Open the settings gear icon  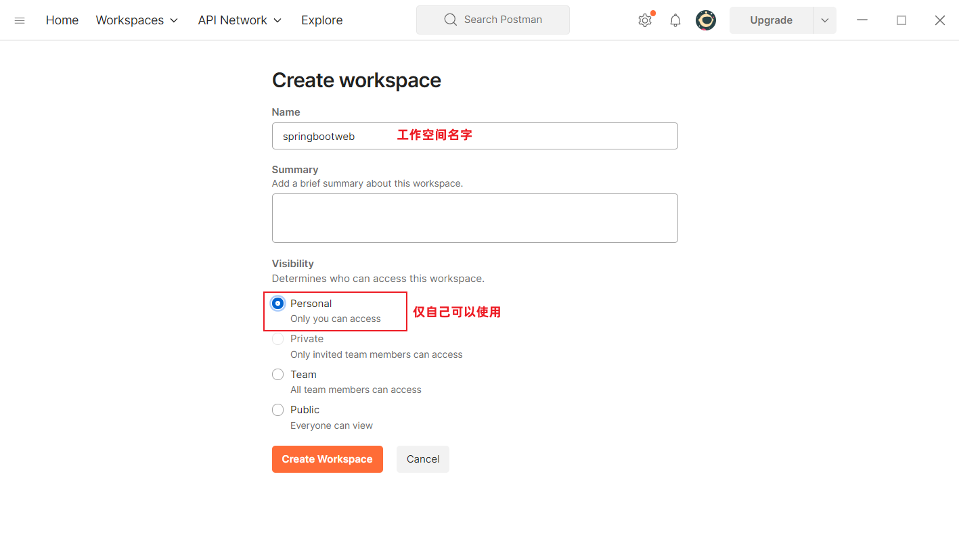(644, 20)
